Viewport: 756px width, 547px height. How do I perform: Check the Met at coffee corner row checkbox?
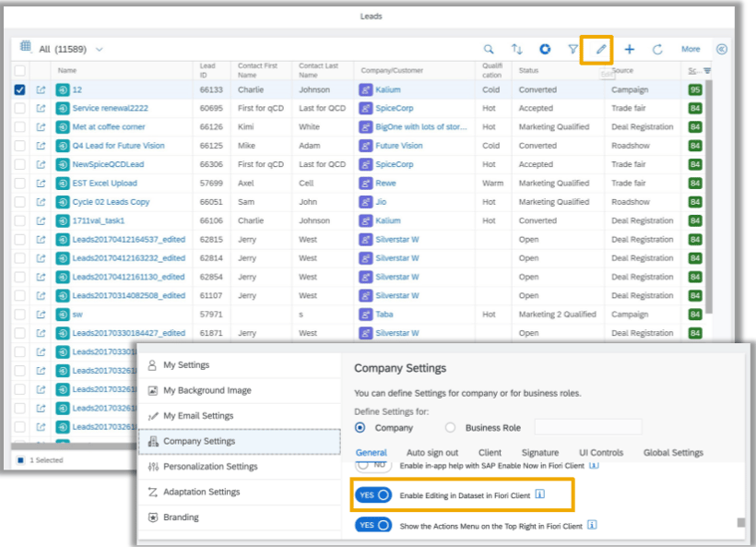(x=19, y=127)
